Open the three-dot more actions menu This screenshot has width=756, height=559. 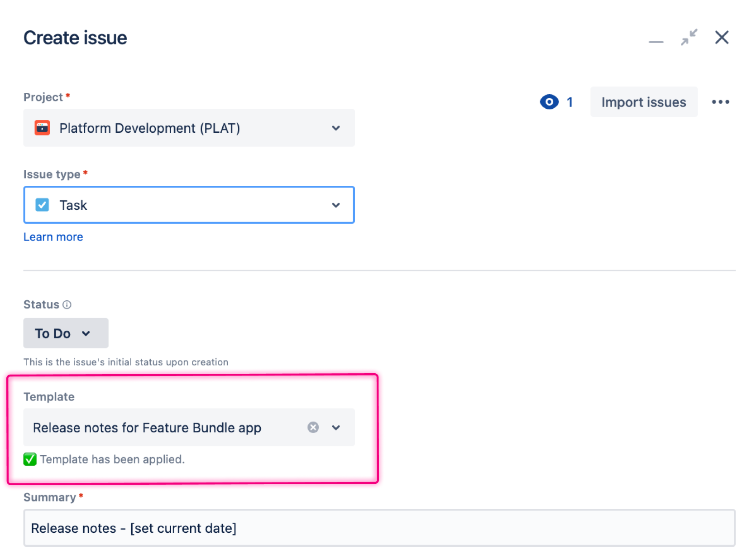pyautogui.click(x=720, y=102)
